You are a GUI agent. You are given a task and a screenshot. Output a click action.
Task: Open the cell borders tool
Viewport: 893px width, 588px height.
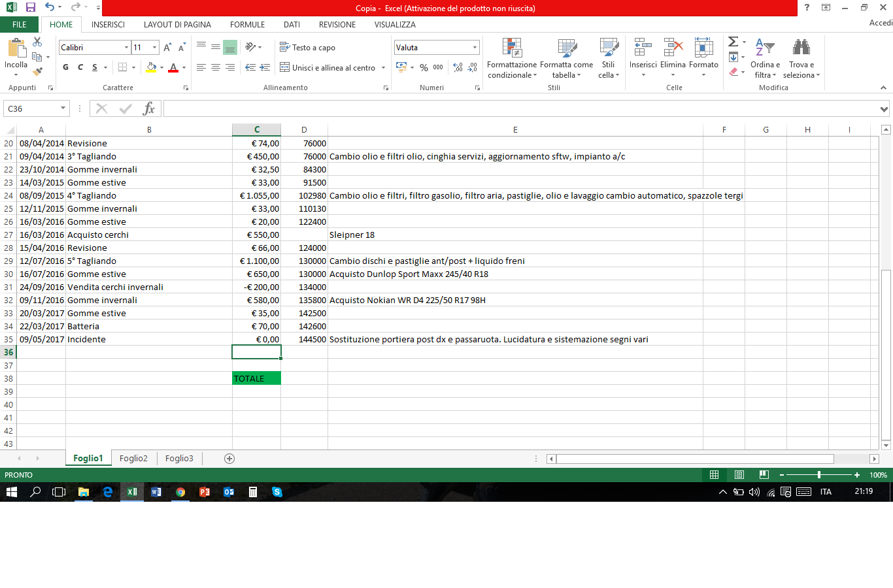[x=122, y=67]
